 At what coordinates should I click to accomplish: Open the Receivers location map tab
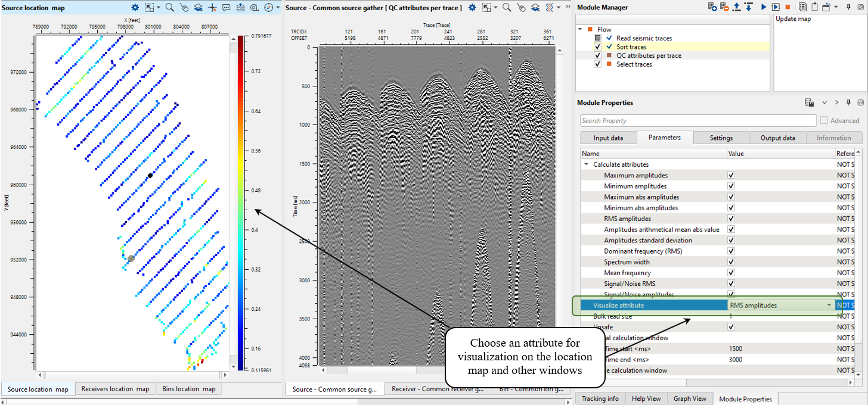[x=115, y=389]
